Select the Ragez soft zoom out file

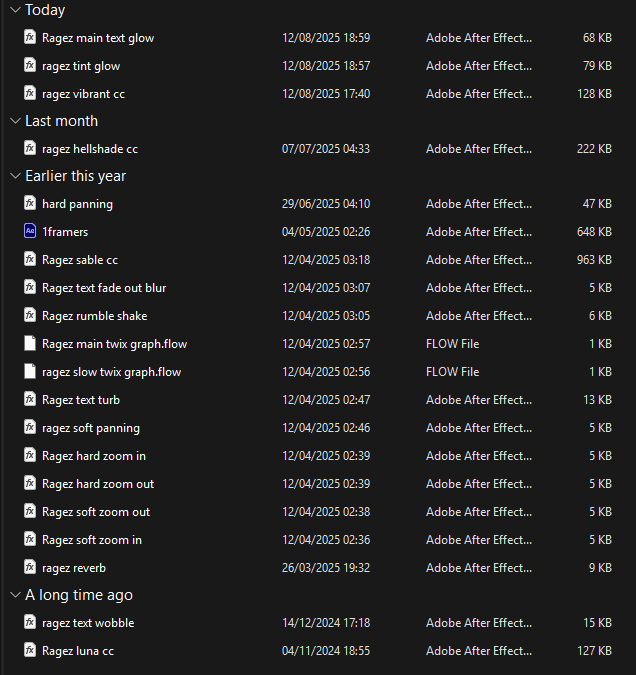[x=96, y=512]
